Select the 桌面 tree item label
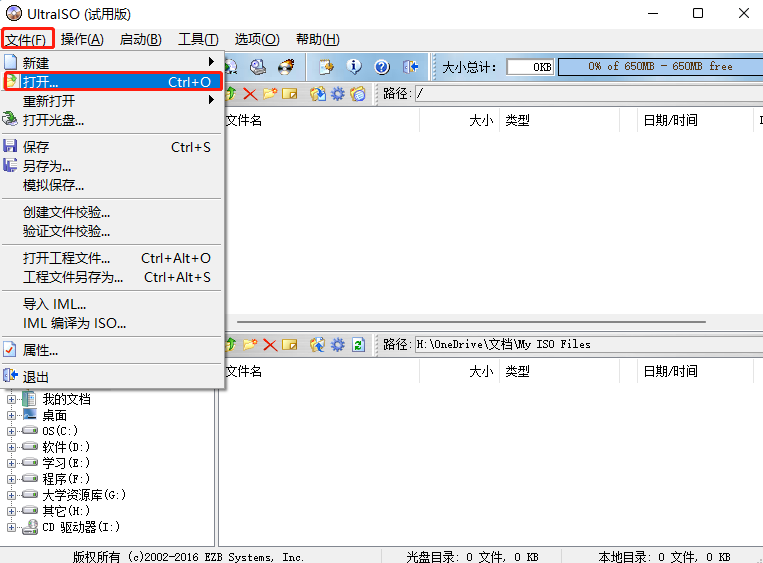 [x=54, y=416]
